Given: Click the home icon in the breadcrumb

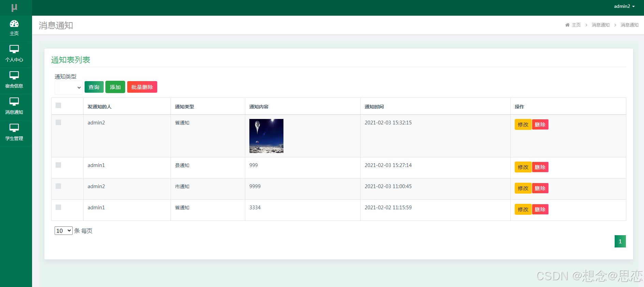Looking at the screenshot, I should 567,25.
